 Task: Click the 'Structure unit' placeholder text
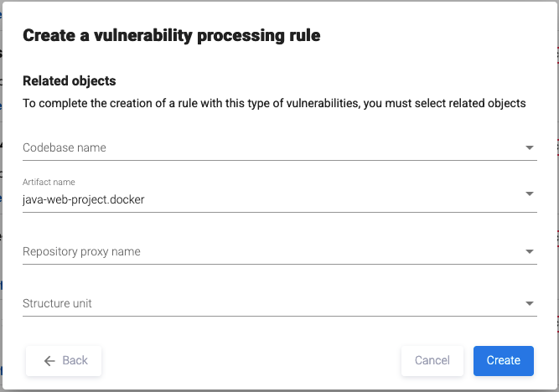57,304
